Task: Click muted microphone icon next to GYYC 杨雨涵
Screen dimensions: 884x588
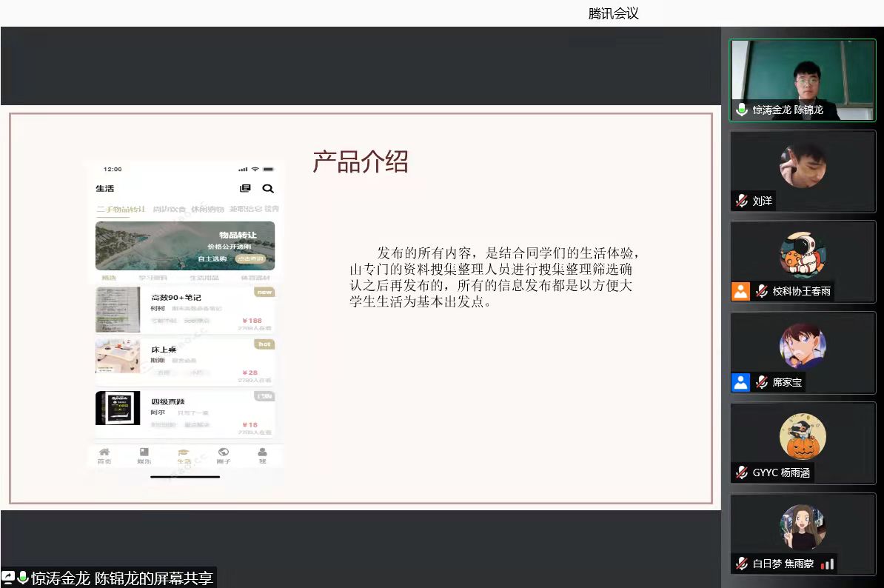Action: [742, 472]
